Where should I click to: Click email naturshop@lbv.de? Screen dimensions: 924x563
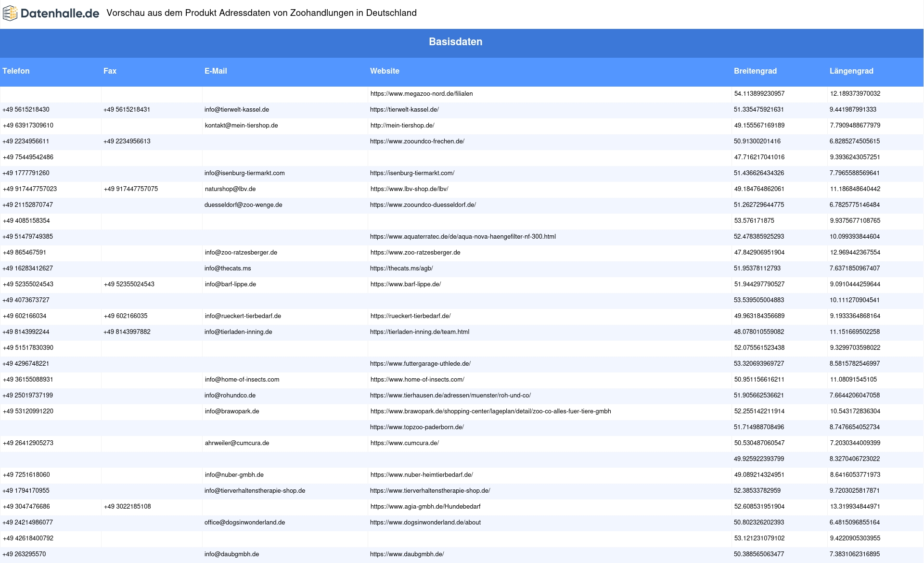point(231,189)
